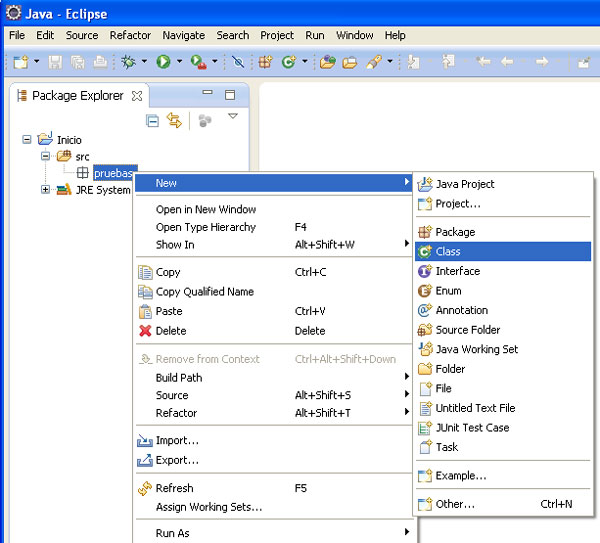Collapse the Inicio project node
The height and width of the screenshot is (543, 600).
click(x=26, y=139)
